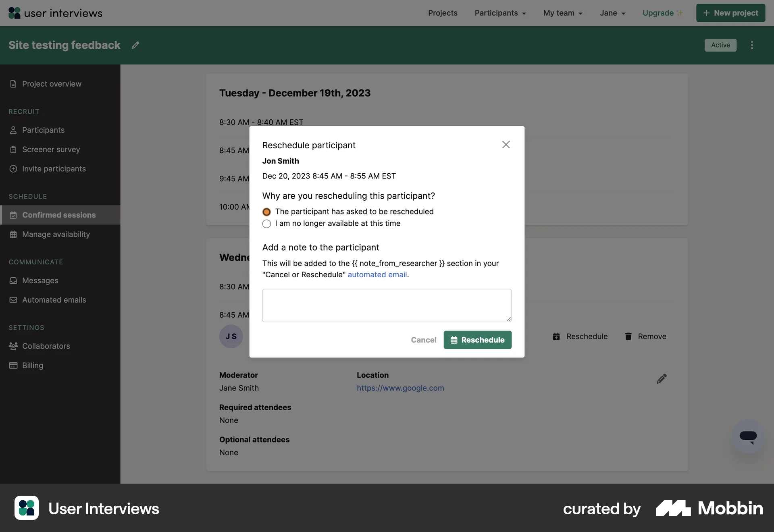The height and width of the screenshot is (532, 774).
Task: Open the Participants dropdown in top navigation
Action: tap(500, 13)
